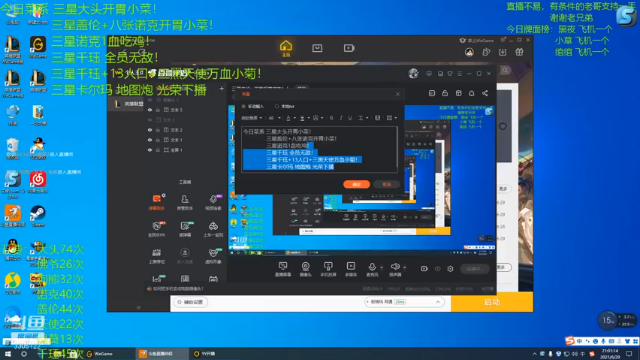Viewport: 640px width, 360px height.
Task: Click the lock icon above the preview
Action: click(445, 93)
